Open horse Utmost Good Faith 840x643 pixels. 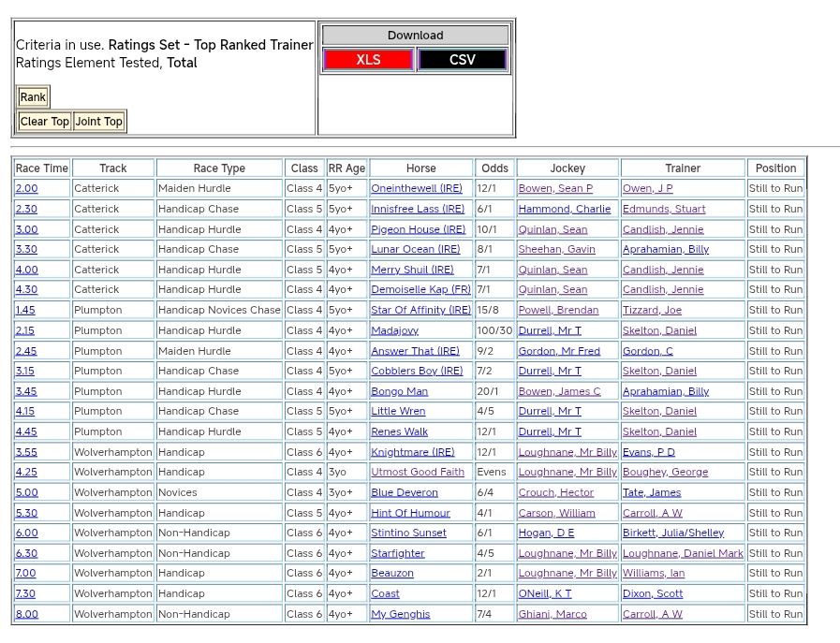[x=417, y=473]
